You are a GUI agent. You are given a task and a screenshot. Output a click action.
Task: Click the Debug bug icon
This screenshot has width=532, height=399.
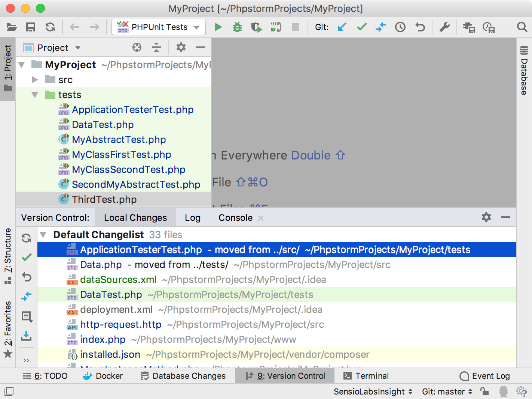[237, 27]
